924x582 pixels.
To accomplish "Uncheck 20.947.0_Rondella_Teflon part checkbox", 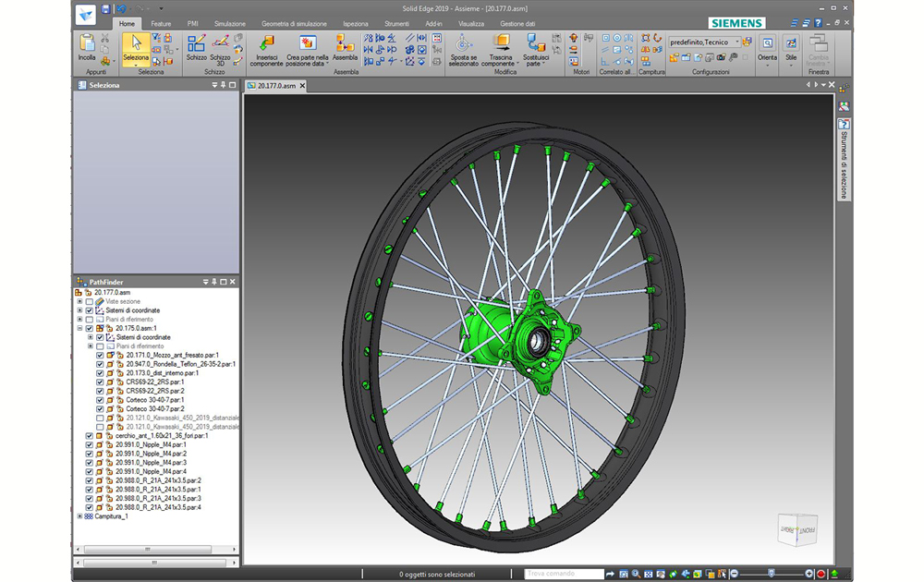I will [x=100, y=364].
